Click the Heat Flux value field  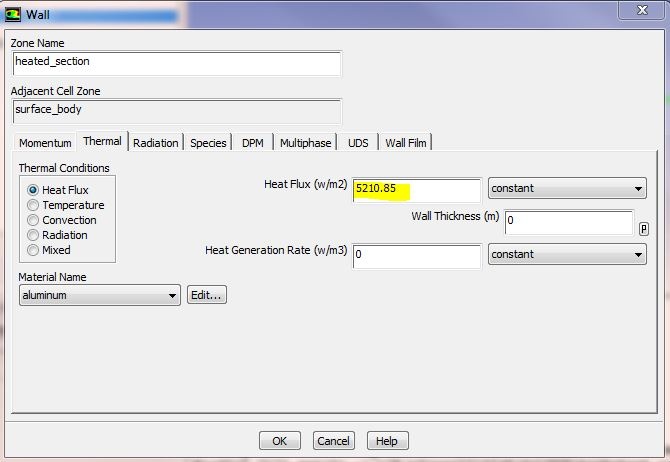(417, 190)
